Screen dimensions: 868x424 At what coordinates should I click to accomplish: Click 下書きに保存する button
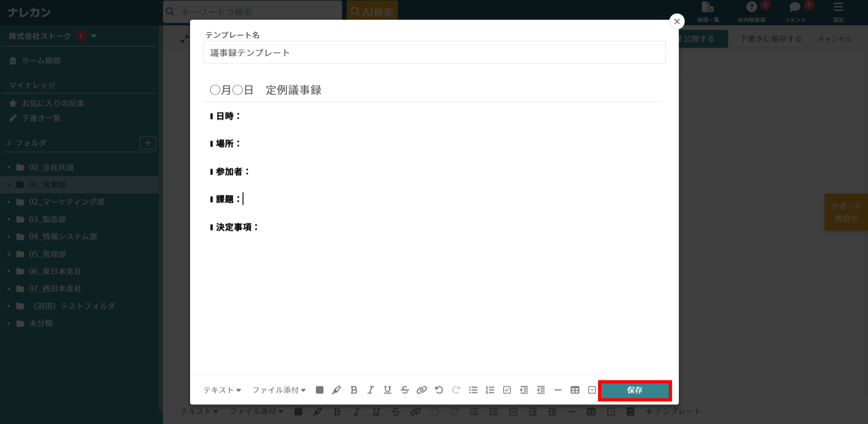pyautogui.click(x=771, y=39)
